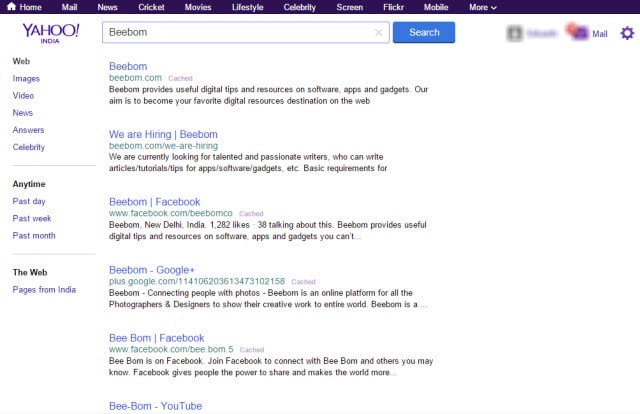Open the settings gear icon
Viewport: 640px width, 414px height.
tap(627, 33)
